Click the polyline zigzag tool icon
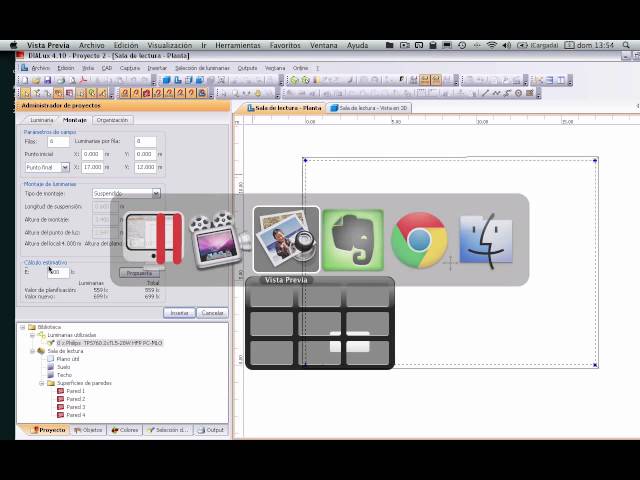640x480 pixels. (496, 93)
